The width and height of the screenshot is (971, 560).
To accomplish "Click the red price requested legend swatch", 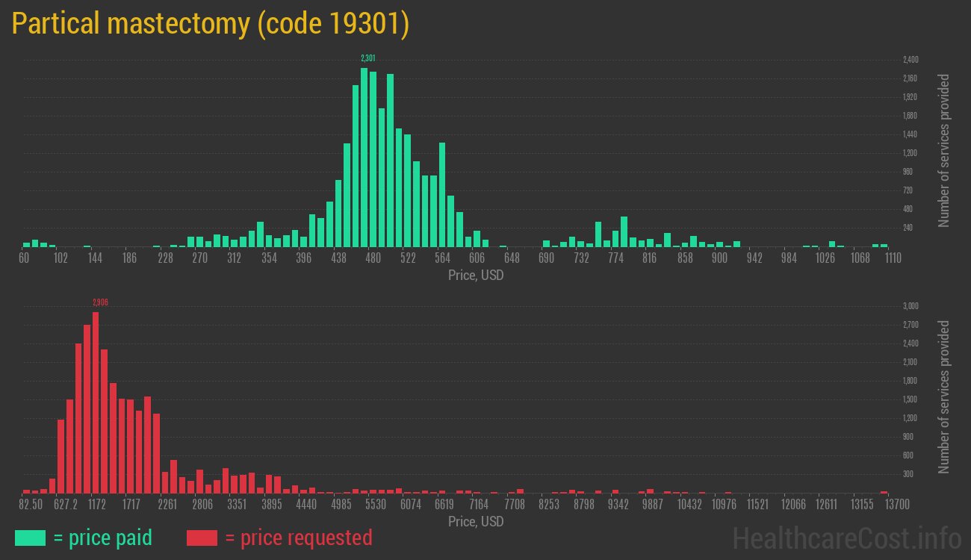I will [x=202, y=538].
